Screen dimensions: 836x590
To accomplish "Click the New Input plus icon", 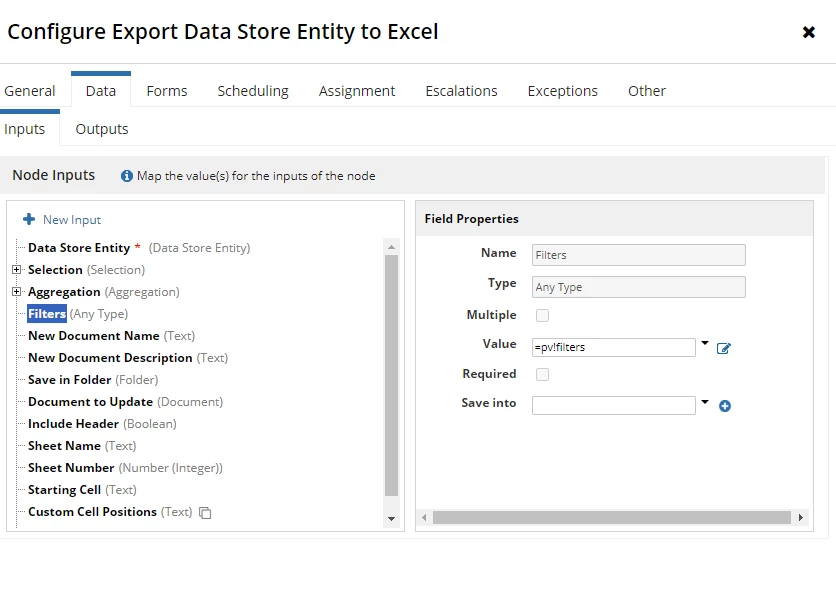I will [x=29, y=219].
